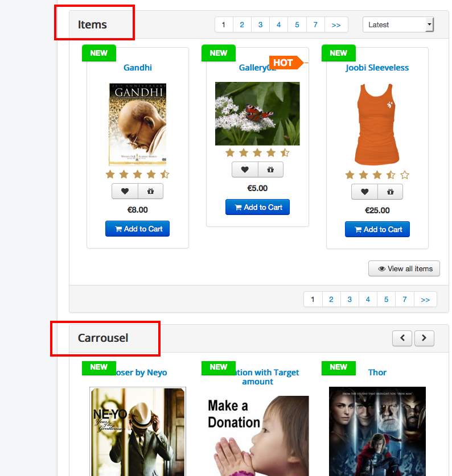The height and width of the screenshot is (476, 452).
Task: Click gift icon under Joobi Sleeveless
Action: [x=390, y=192]
